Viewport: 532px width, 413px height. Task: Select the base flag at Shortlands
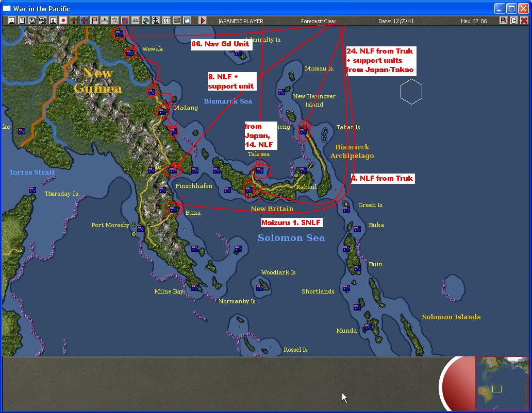tap(346, 288)
